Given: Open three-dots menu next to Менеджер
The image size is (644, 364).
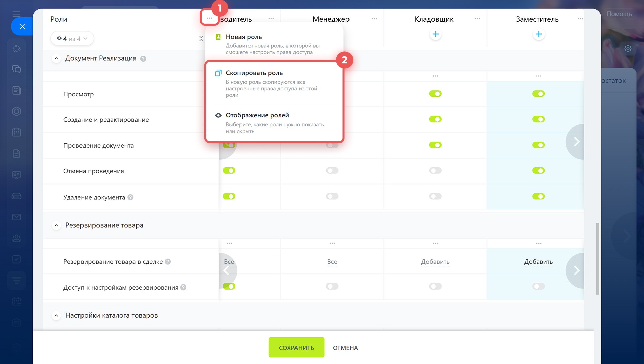Looking at the screenshot, I should (x=374, y=19).
